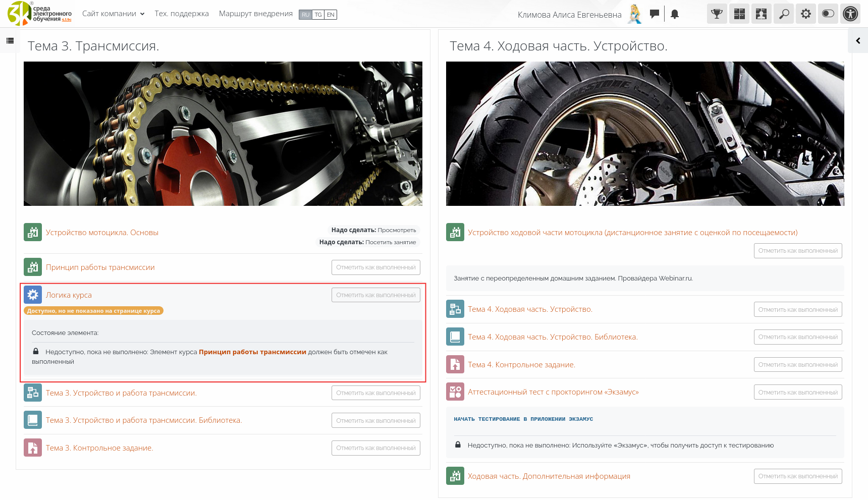This screenshot has width=868, height=500.
Task: Open Тех. поддержка menu item
Action: point(182,14)
